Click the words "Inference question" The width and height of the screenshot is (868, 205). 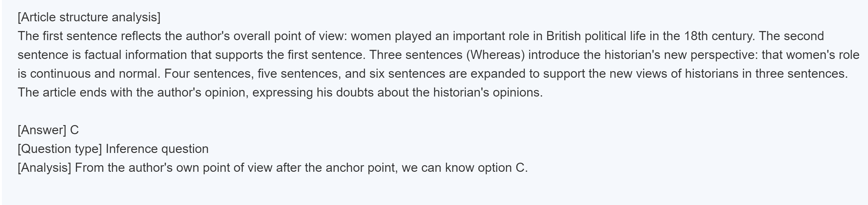coord(157,149)
